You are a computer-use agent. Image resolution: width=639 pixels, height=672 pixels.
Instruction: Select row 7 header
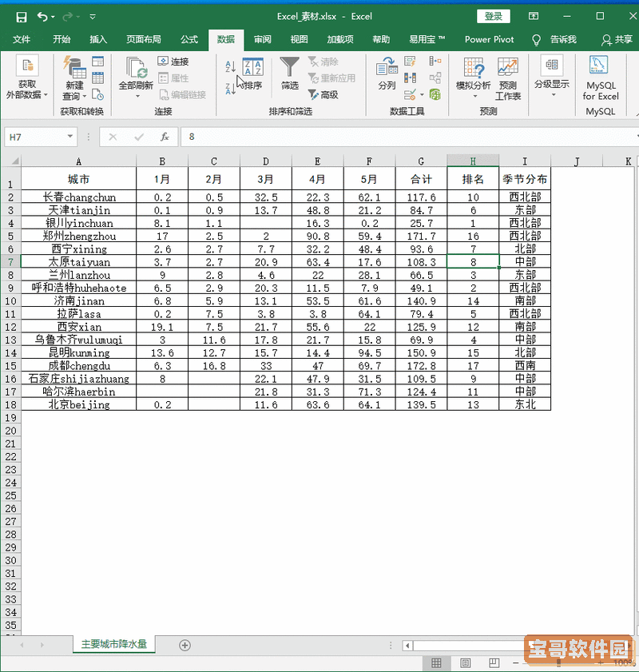(x=10, y=262)
